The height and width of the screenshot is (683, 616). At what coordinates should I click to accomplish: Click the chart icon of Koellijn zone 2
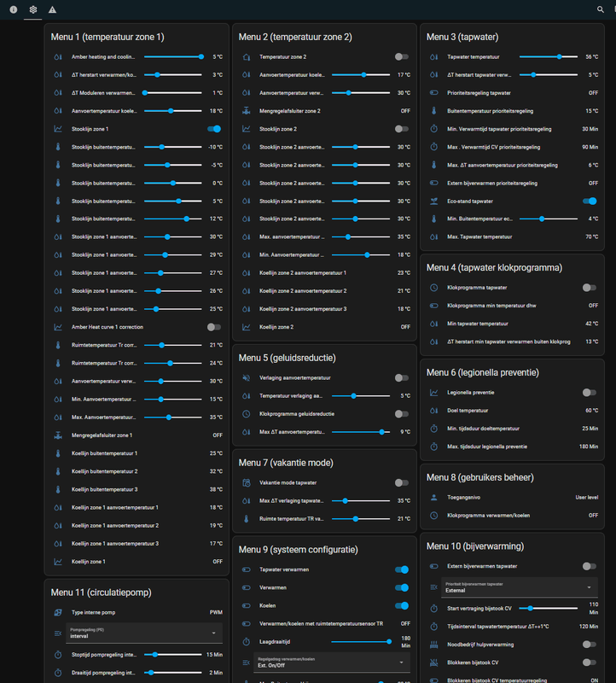[246, 327]
